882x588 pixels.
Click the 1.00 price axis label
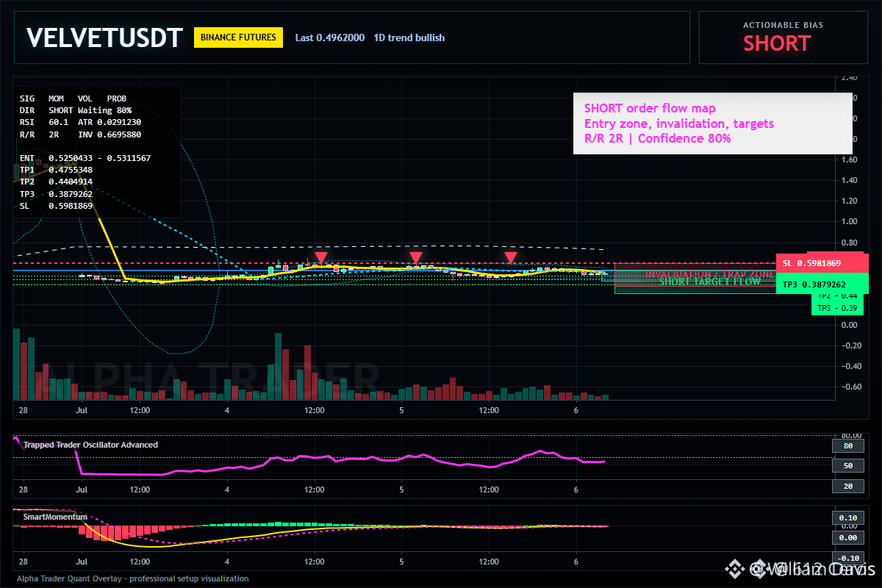[x=849, y=221]
